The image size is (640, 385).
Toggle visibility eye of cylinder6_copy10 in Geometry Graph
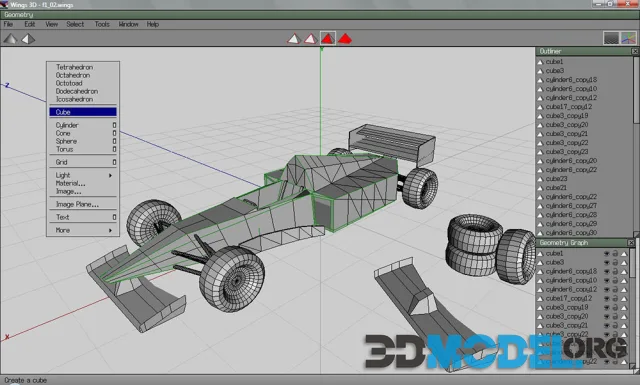(x=607, y=280)
